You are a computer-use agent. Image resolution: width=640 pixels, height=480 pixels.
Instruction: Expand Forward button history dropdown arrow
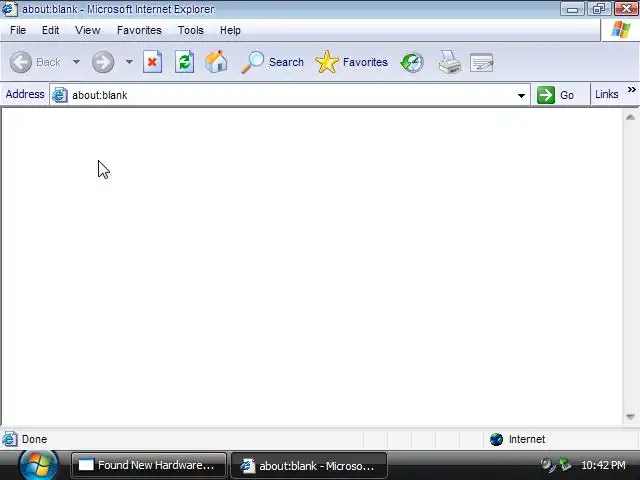(129, 62)
